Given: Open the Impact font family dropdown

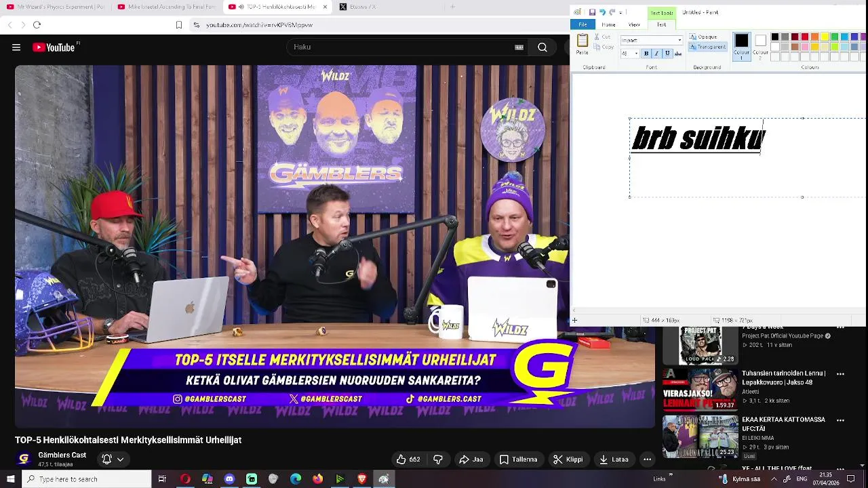Looking at the screenshot, I should (679, 40).
